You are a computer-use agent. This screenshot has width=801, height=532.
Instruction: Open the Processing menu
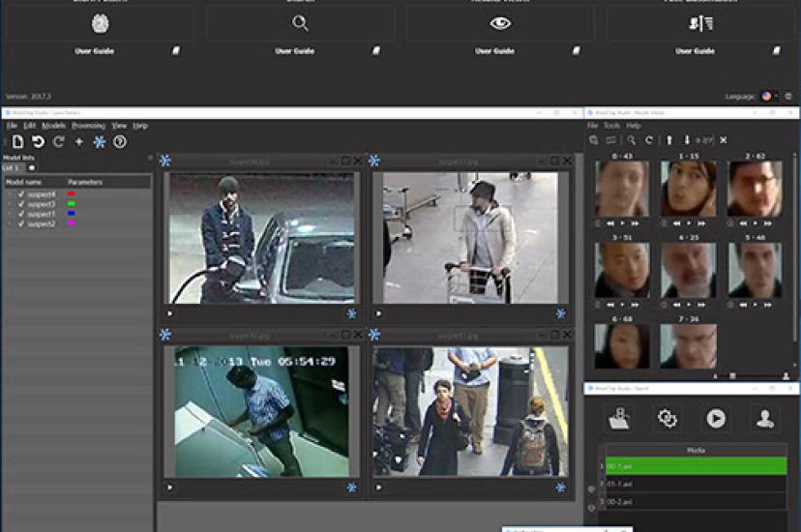point(88,126)
